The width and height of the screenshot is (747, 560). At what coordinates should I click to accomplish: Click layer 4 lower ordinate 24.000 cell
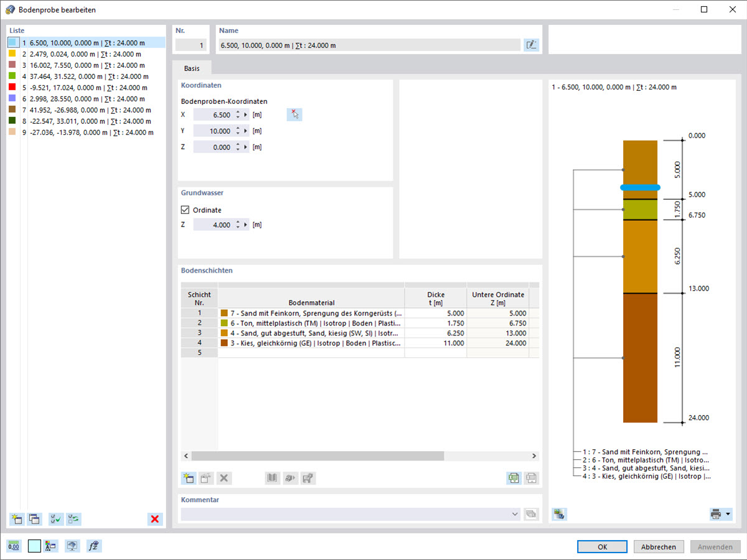point(498,343)
